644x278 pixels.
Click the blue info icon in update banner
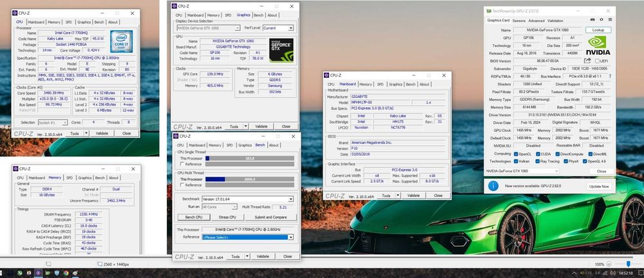point(493,185)
